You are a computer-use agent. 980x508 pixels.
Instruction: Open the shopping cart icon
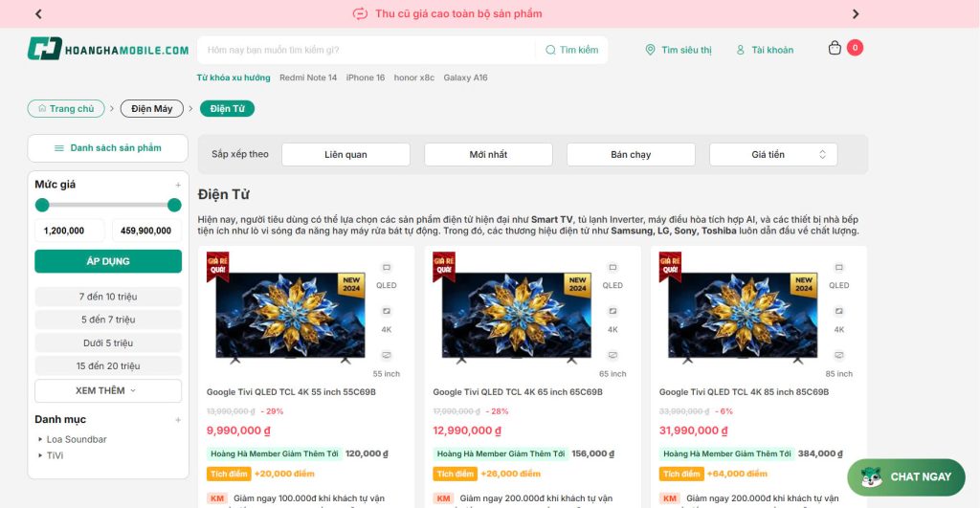(x=835, y=48)
